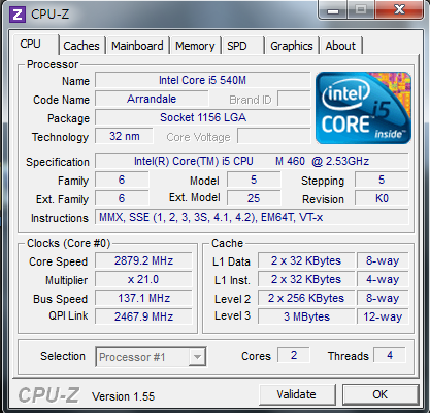This screenshot has width=432, height=415.
Task: Click the L1 Inst. size '2 x 32 KBytes'
Action: pos(306,279)
